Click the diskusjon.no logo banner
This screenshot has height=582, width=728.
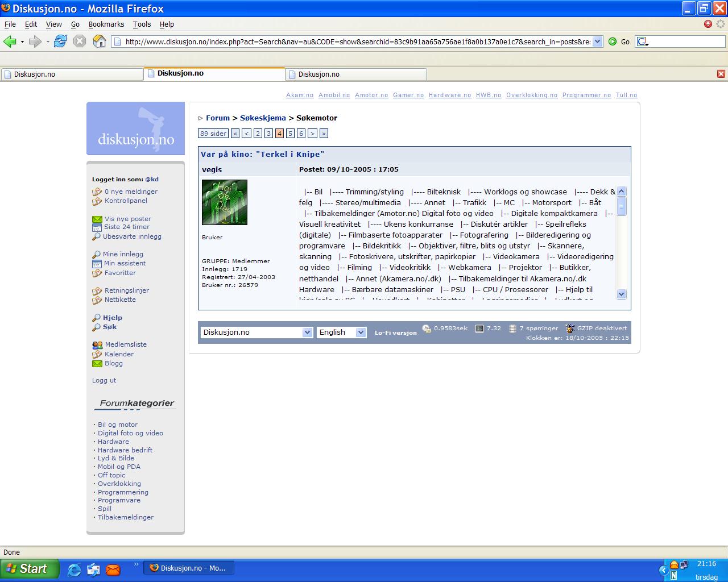pyautogui.click(x=135, y=128)
